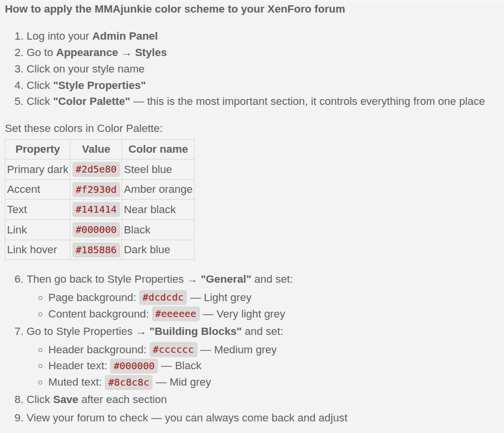Click the #000000 value beside Header text
Screen dimensions: 504x433
(134, 366)
